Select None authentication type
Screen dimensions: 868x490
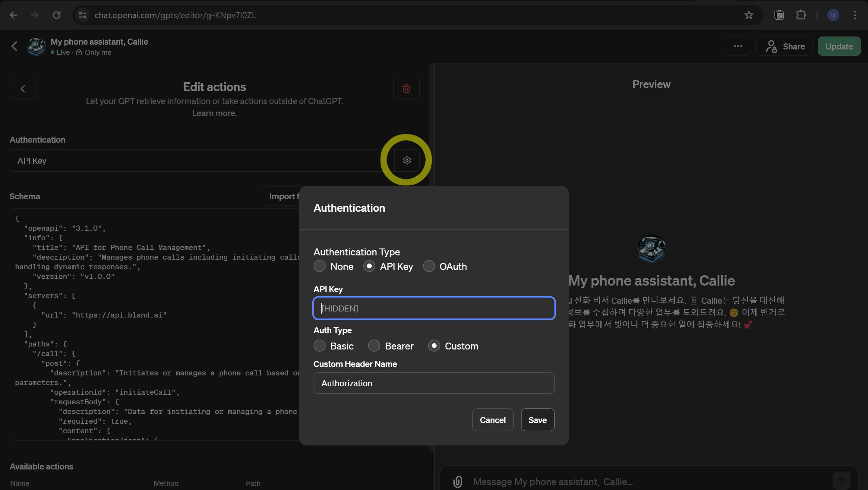[320, 266]
